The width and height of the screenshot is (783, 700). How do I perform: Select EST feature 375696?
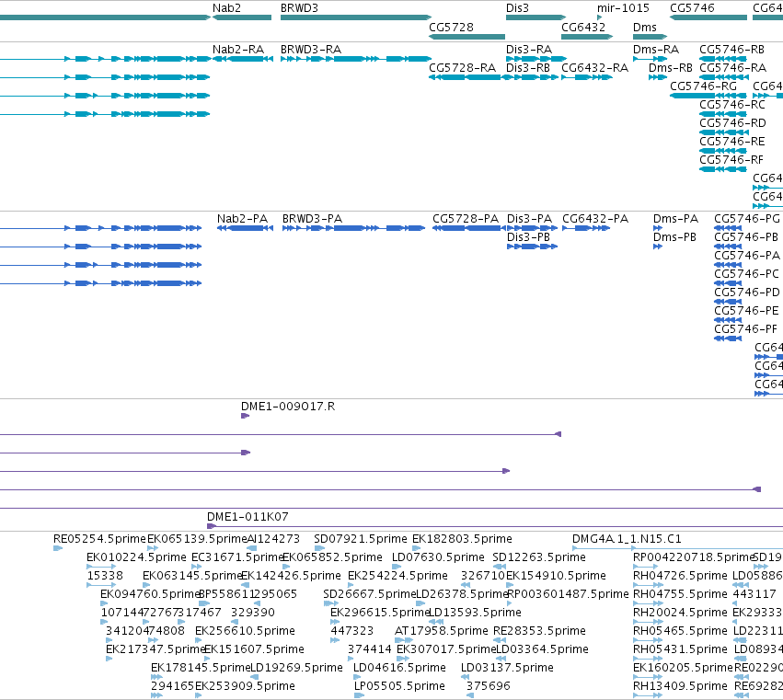point(470,695)
